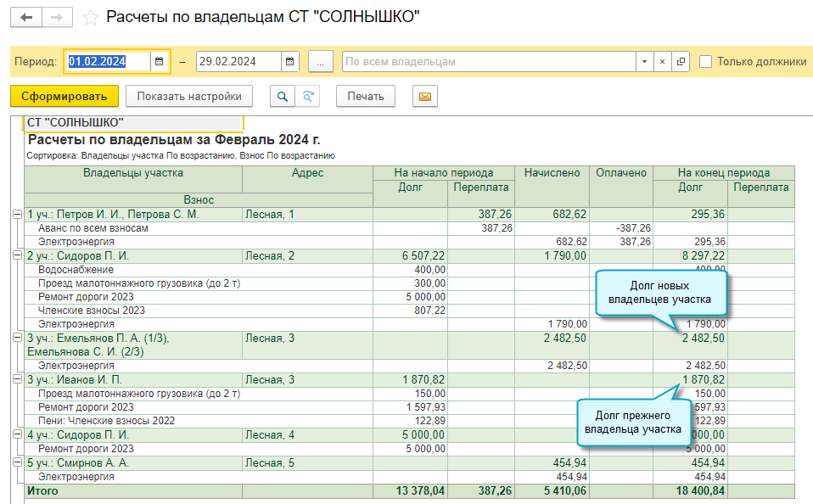This screenshot has height=504, width=813.
Task: Open the По всем владельцам dropdown
Action: point(644,62)
